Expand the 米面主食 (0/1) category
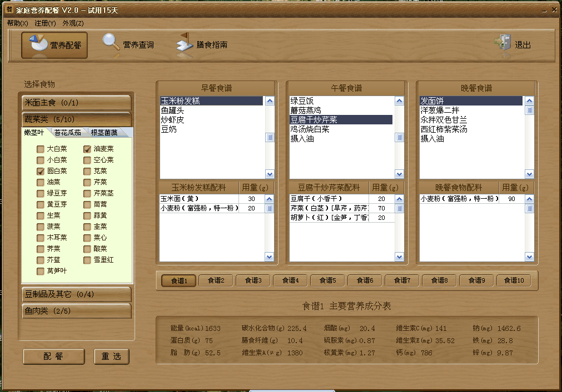Viewport: 562px width, 392px height. pyautogui.click(x=76, y=103)
